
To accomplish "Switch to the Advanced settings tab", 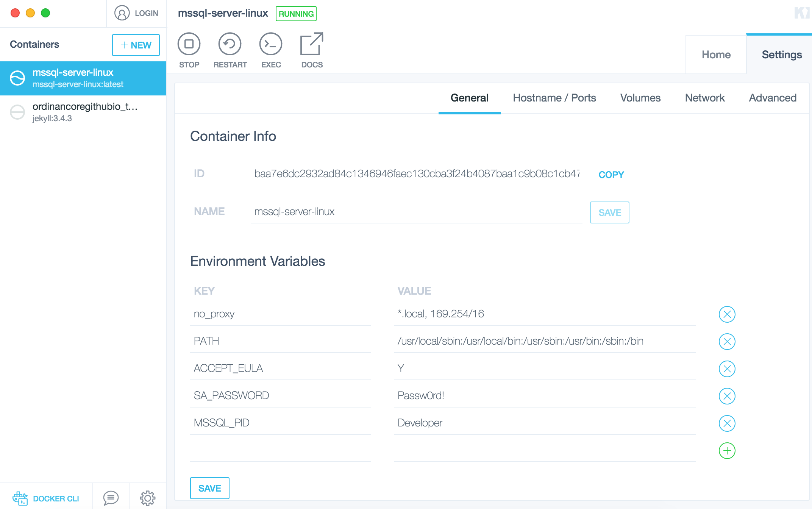I will click(773, 98).
